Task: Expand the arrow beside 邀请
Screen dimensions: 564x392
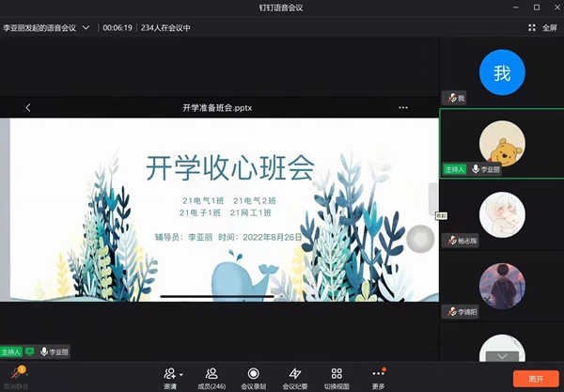Action: [181, 374]
